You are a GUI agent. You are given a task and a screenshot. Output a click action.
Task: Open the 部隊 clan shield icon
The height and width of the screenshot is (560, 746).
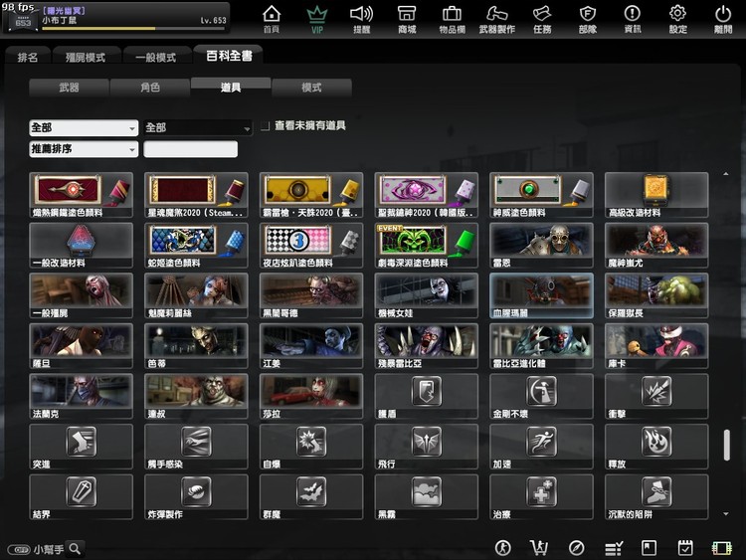pyautogui.click(x=588, y=19)
